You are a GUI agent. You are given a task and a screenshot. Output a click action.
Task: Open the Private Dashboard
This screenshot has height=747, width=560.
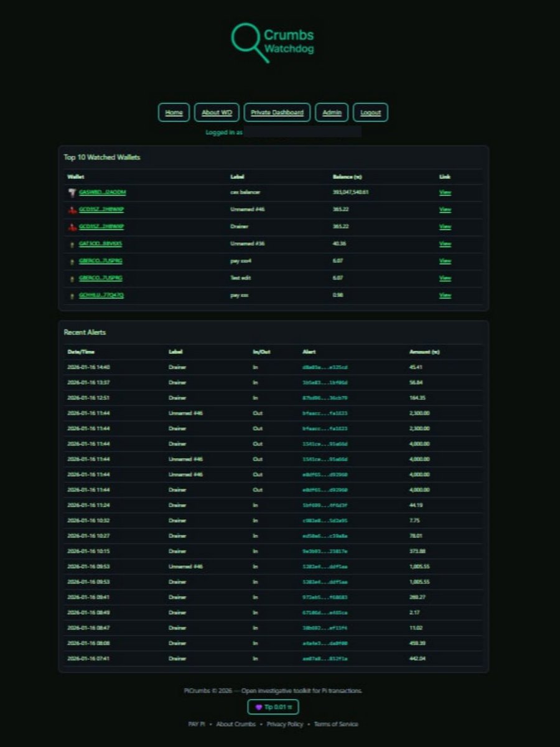tap(277, 113)
